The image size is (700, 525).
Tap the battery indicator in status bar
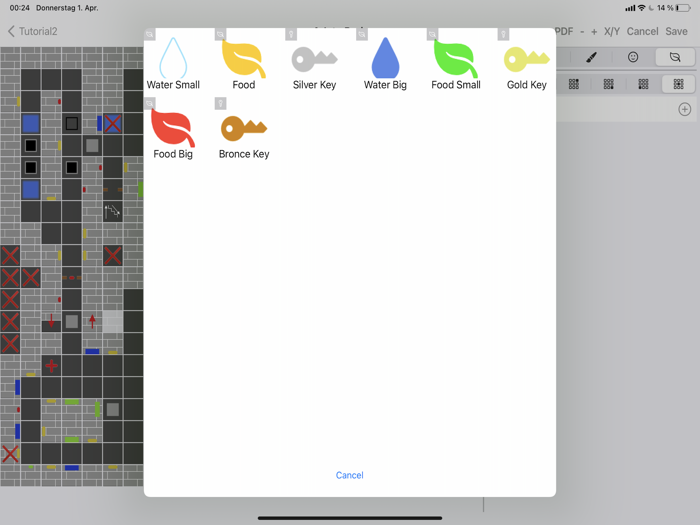pos(683,8)
